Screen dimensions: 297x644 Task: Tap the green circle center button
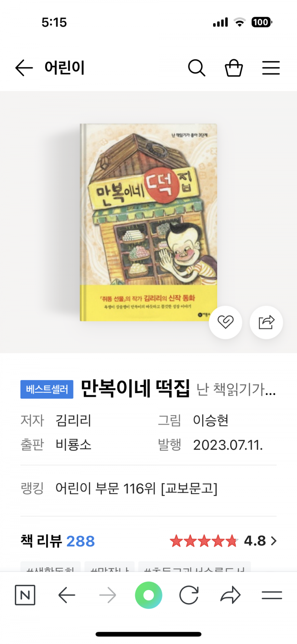148,595
